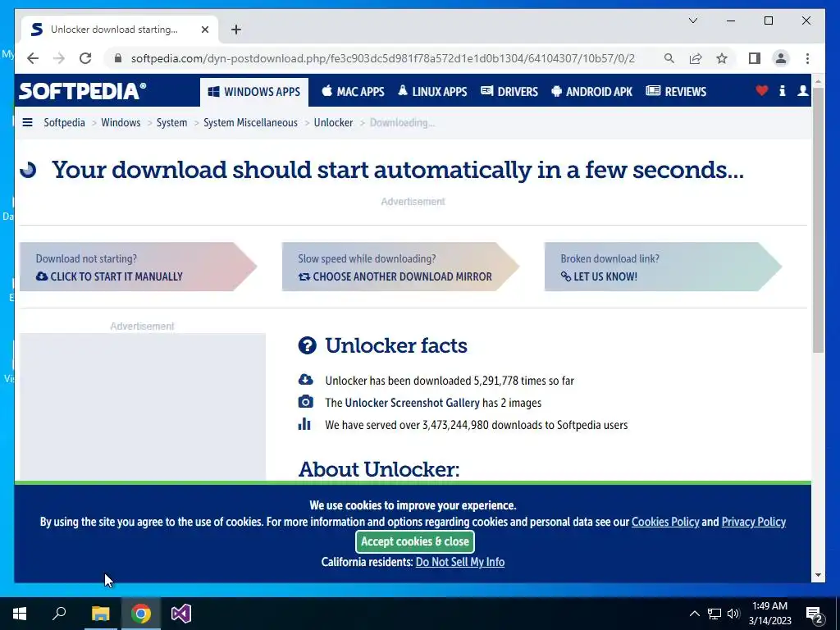
Task: Open the Drivers section
Action: 509,92
